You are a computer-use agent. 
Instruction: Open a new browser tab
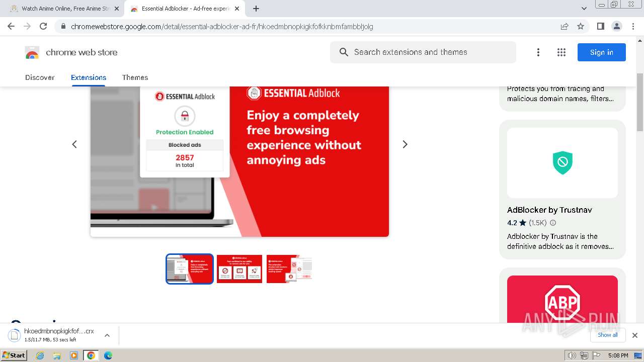pyautogui.click(x=256, y=9)
